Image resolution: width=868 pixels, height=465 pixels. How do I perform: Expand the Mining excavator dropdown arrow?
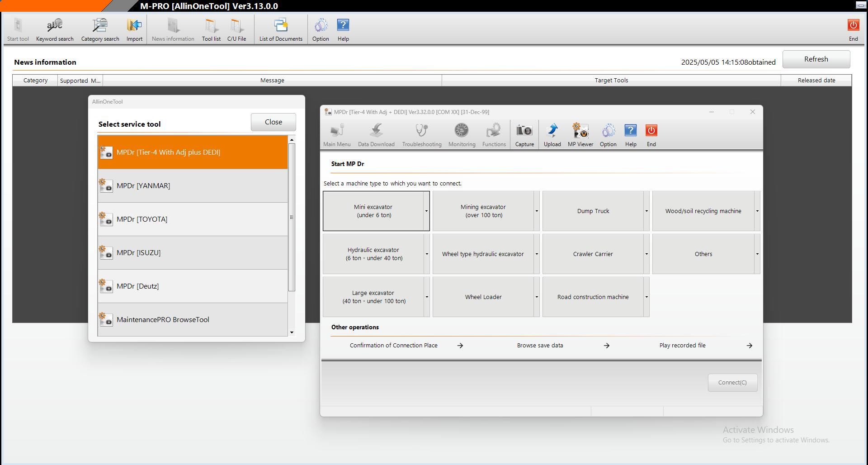click(x=537, y=211)
